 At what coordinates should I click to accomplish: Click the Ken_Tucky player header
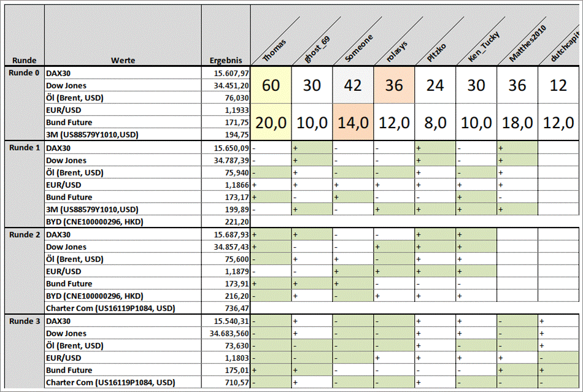484,47
